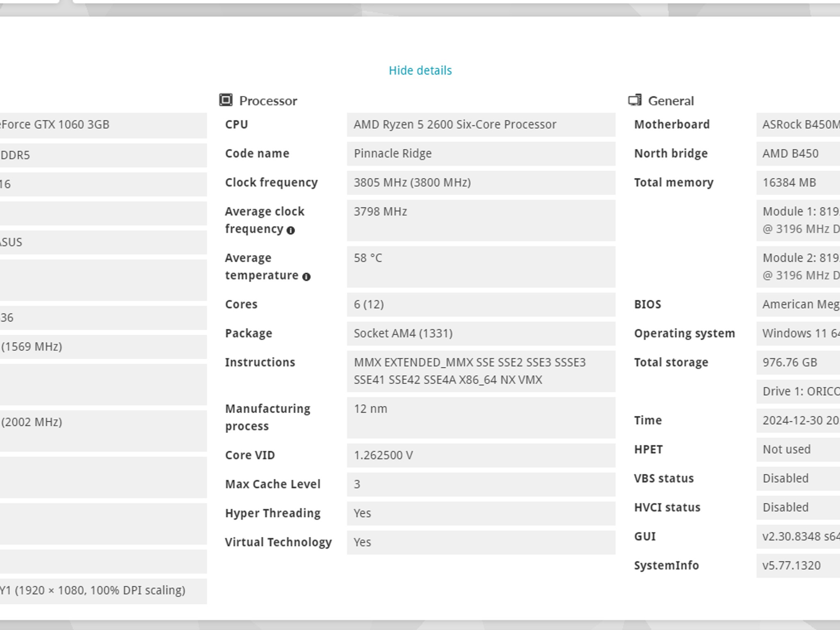This screenshot has width=840, height=630.
Task: Click the 58 °C temperature value
Action: point(368,258)
